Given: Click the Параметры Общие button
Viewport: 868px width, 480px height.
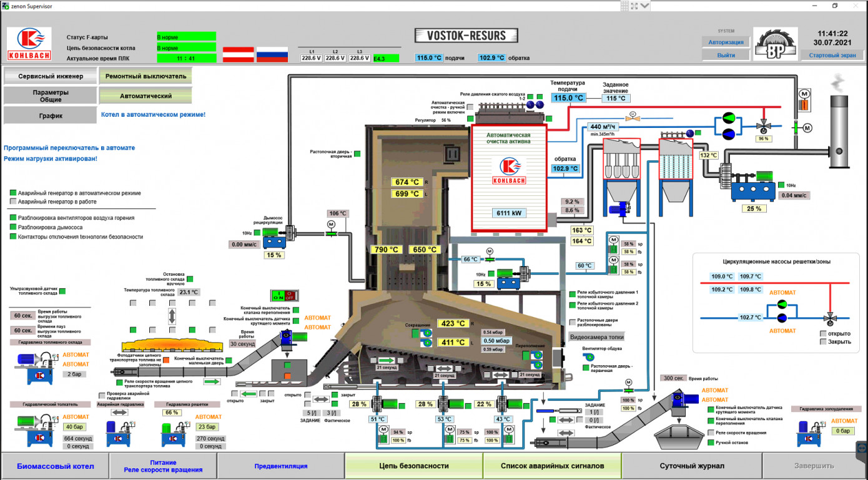Looking at the screenshot, I should pos(51,96).
